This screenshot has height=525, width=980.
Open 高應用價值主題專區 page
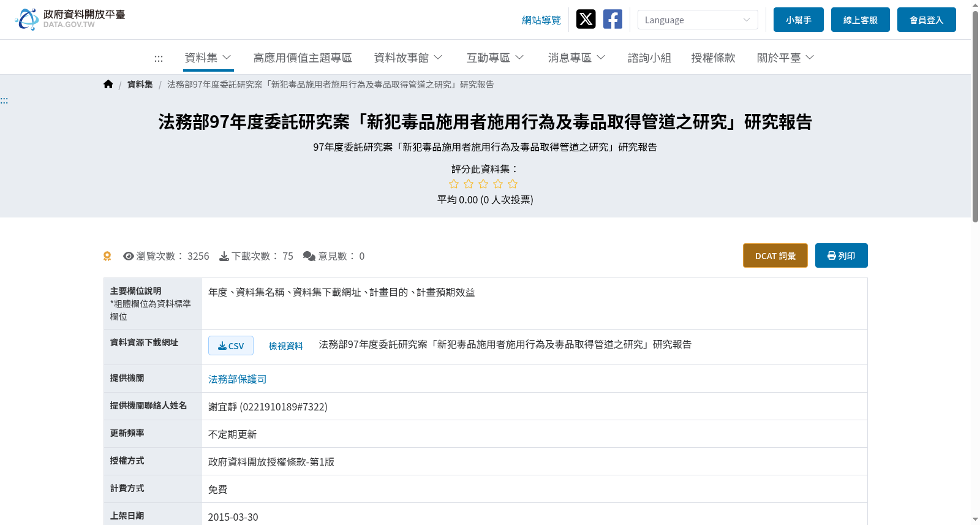click(x=303, y=58)
